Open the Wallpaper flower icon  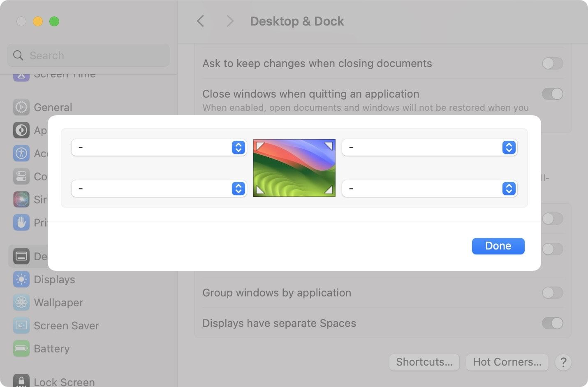(x=21, y=303)
